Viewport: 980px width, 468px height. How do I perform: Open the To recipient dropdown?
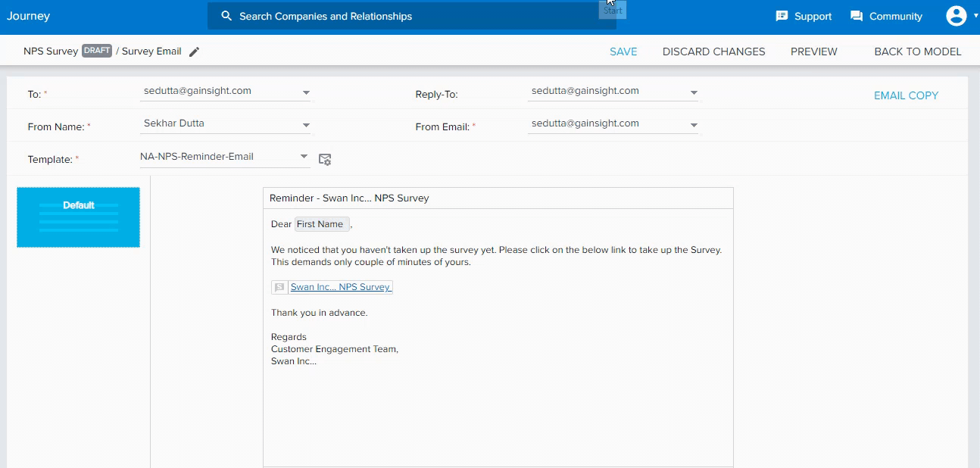tap(307, 91)
